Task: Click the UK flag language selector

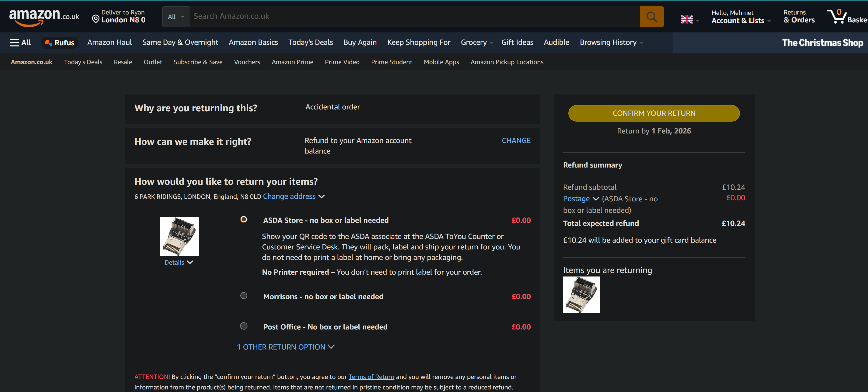Action: click(686, 20)
